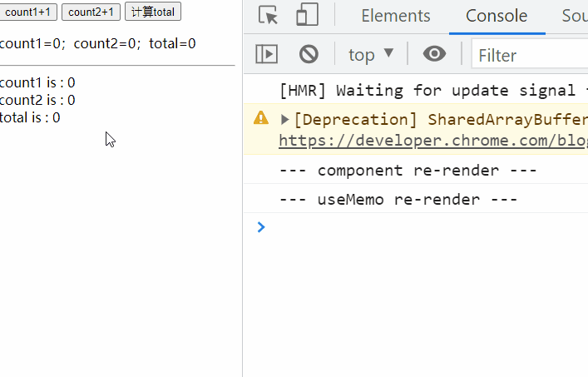This screenshot has width=588, height=377.
Task: Select the 'useMemo re-render' log line
Action: tap(398, 200)
